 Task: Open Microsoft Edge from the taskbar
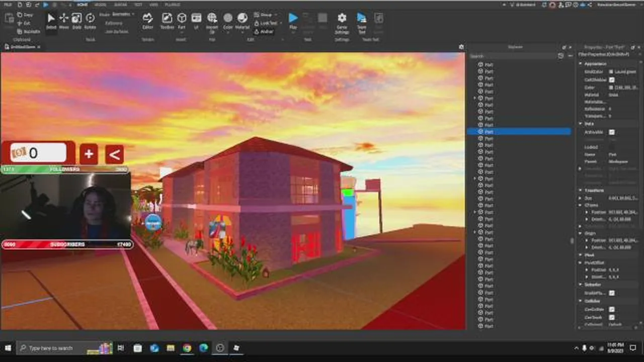pyautogui.click(x=203, y=348)
